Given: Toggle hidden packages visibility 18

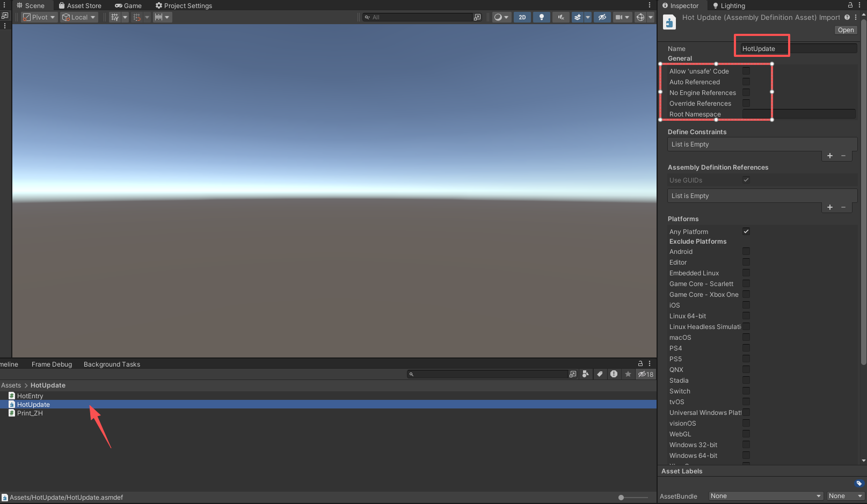Looking at the screenshot, I should 645,374.
